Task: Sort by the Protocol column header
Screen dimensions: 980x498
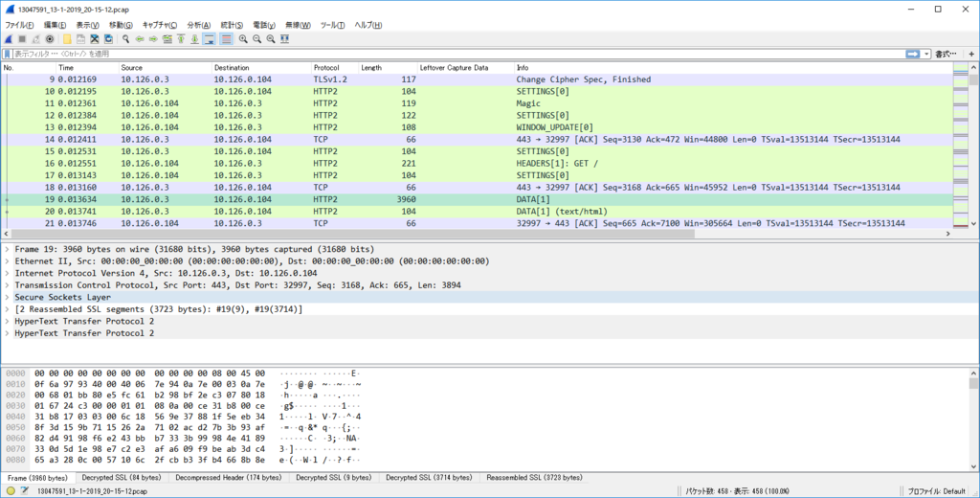Action: coord(334,68)
